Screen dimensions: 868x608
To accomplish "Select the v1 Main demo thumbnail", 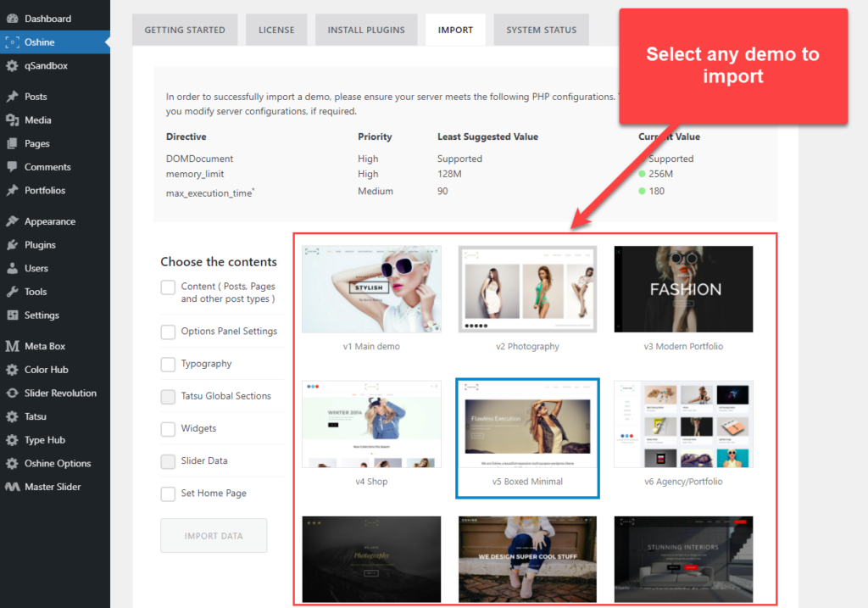I will (371, 289).
